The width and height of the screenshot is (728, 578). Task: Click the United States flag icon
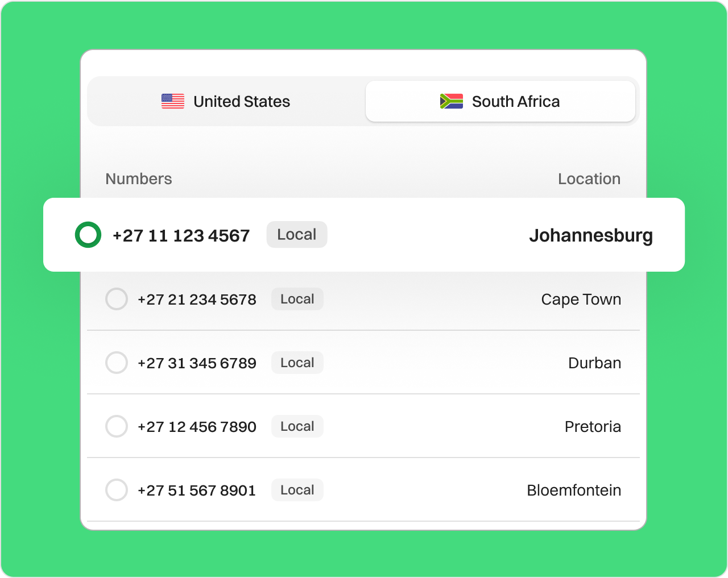click(173, 101)
